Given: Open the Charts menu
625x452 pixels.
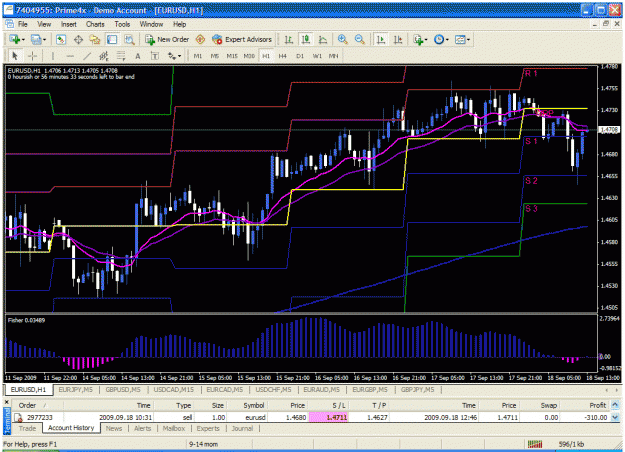Looking at the screenshot, I should tap(95, 24).
